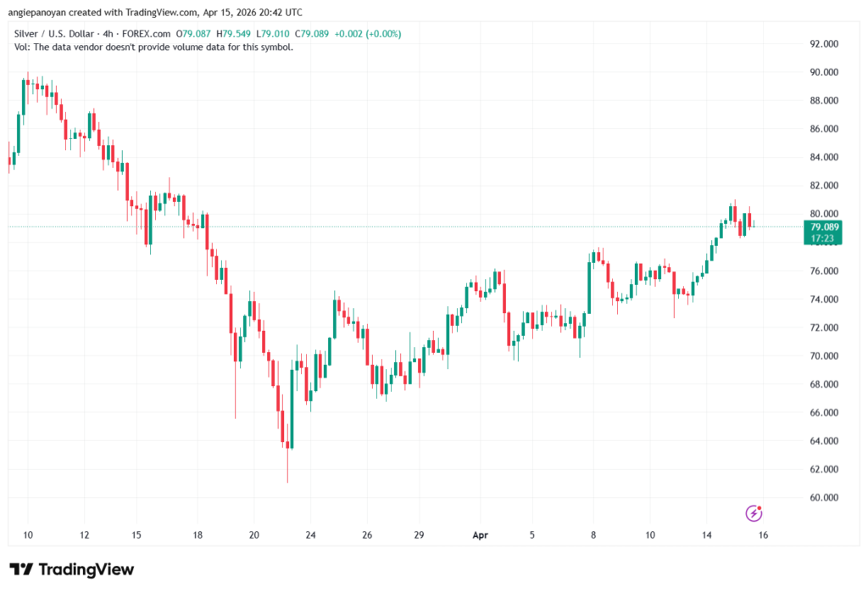868x593 pixels.
Task: Click the open value O79.087
Action: (x=196, y=33)
